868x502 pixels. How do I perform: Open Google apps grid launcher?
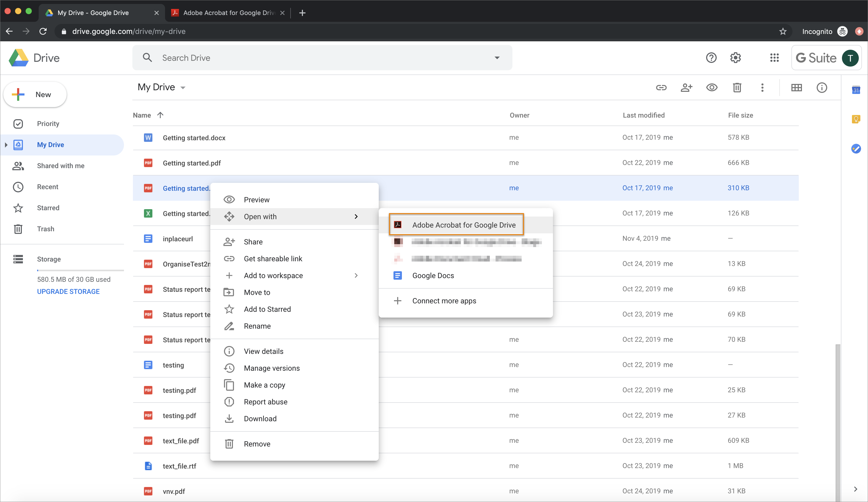click(774, 58)
